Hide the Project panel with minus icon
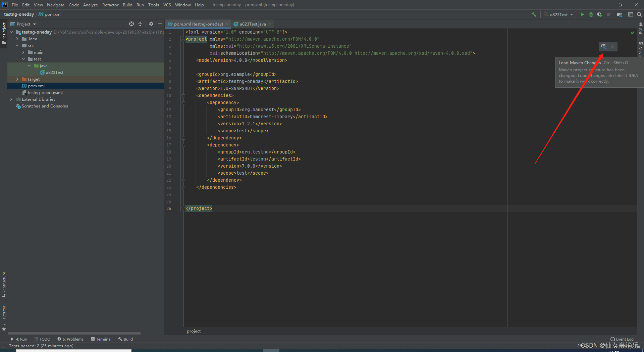The height and width of the screenshot is (352, 644). pyautogui.click(x=160, y=24)
